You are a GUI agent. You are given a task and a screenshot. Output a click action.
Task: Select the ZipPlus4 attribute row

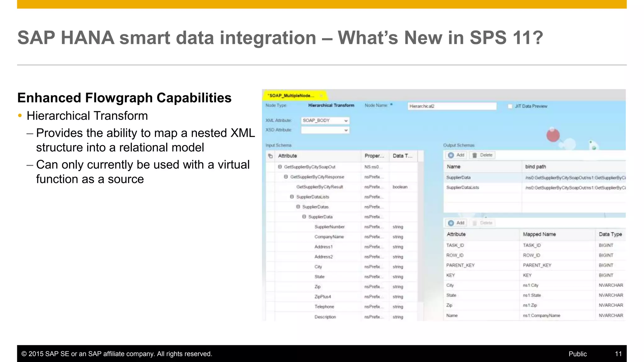click(341, 297)
